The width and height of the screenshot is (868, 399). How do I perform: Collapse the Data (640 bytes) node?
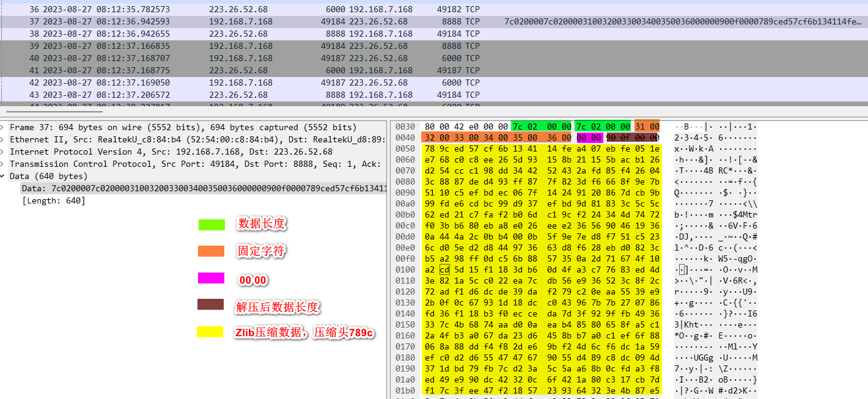coord(3,176)
